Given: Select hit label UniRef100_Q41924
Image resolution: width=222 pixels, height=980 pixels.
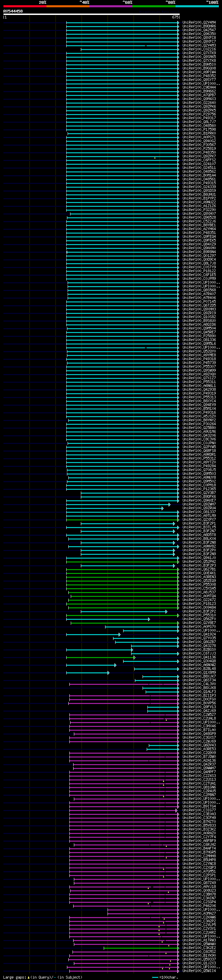Looking at the screenshot, I should tap(199, 634).
